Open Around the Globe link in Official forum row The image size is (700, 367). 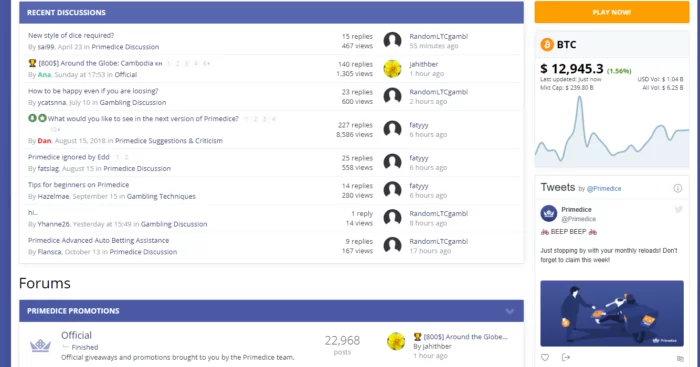click(x=466, y=337)
